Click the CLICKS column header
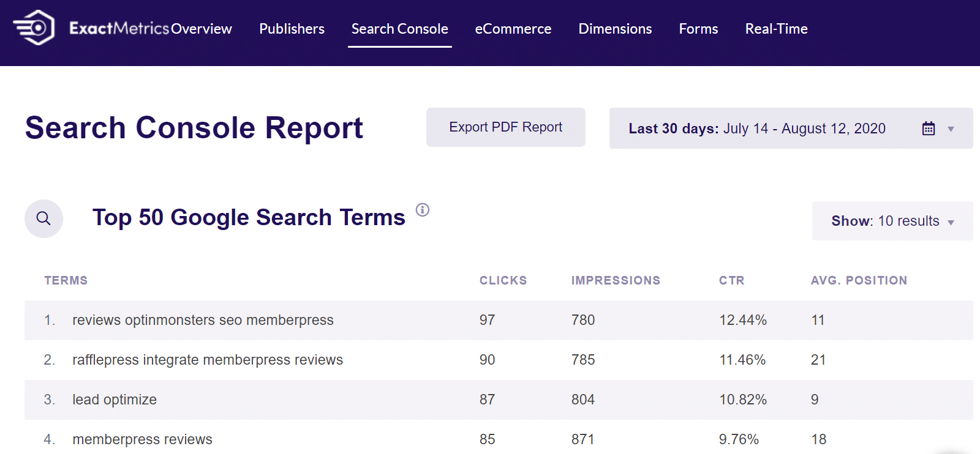The image size is (980, 454). tap(503, 280)
